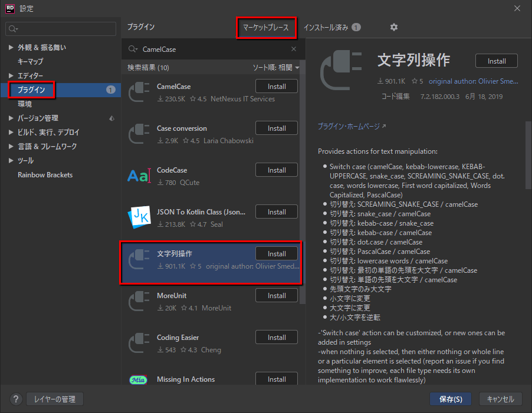Select the MoreUnit result title
Screen dimensions: 532x413
point(172,295)
